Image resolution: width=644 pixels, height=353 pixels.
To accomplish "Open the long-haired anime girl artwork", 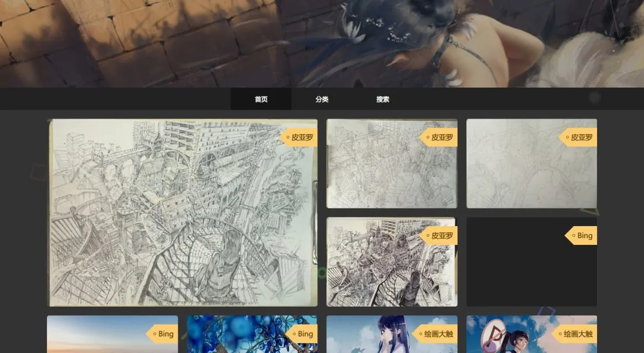I will 381,336.
